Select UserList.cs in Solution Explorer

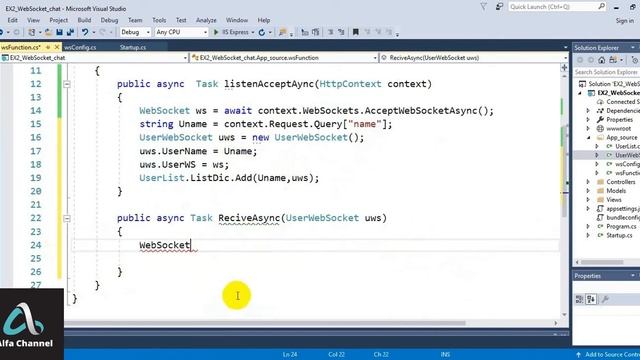pos(627,147)
